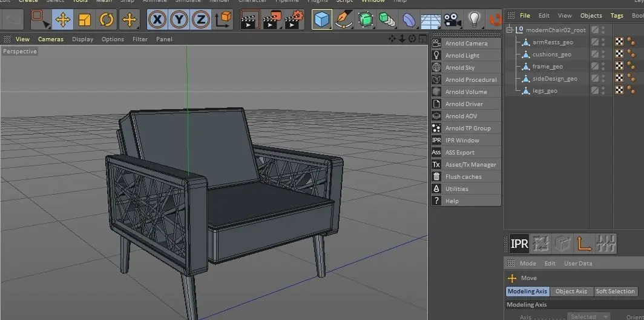Image resolution: width=644 pixels, height=320 pixels.
Task: Toggle the coordinate system icon
Action: [x=223, y=19]
